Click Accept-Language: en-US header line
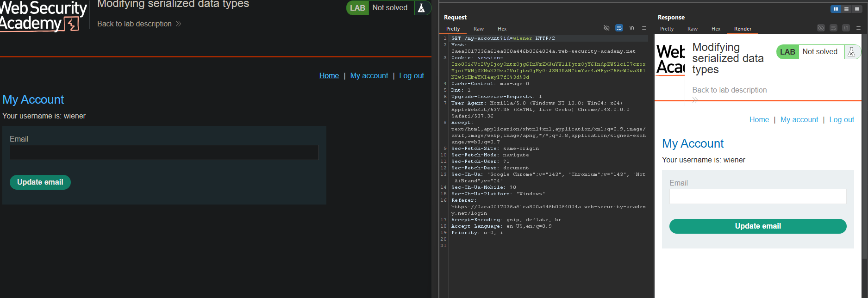Image resolution: width=868 pixels, height=298 pixels. click(x=501, y=226)
